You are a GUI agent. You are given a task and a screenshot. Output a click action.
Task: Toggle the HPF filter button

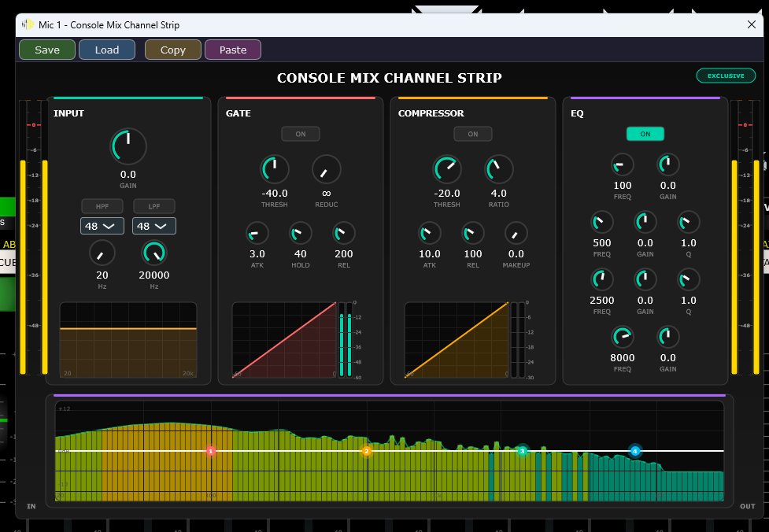coord(102,206)
